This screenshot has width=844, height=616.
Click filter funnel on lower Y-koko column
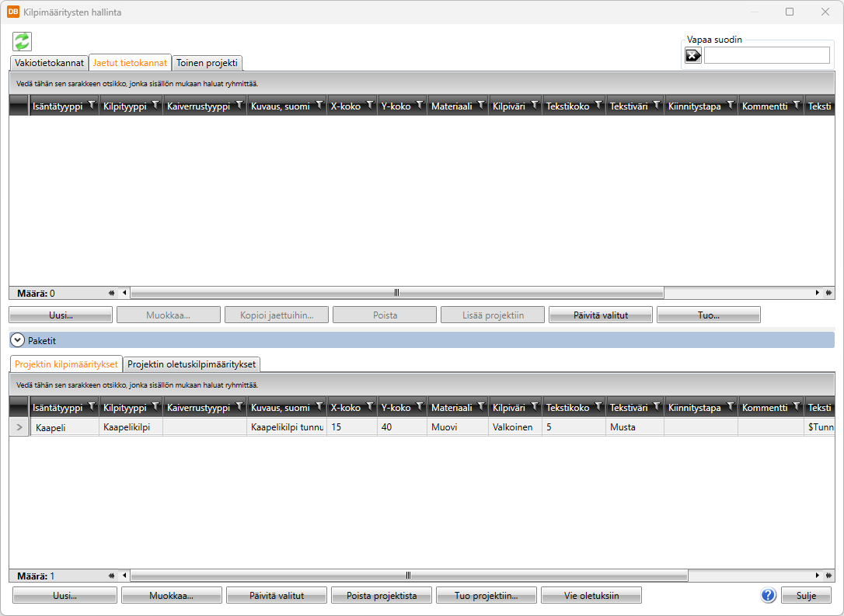420,406
